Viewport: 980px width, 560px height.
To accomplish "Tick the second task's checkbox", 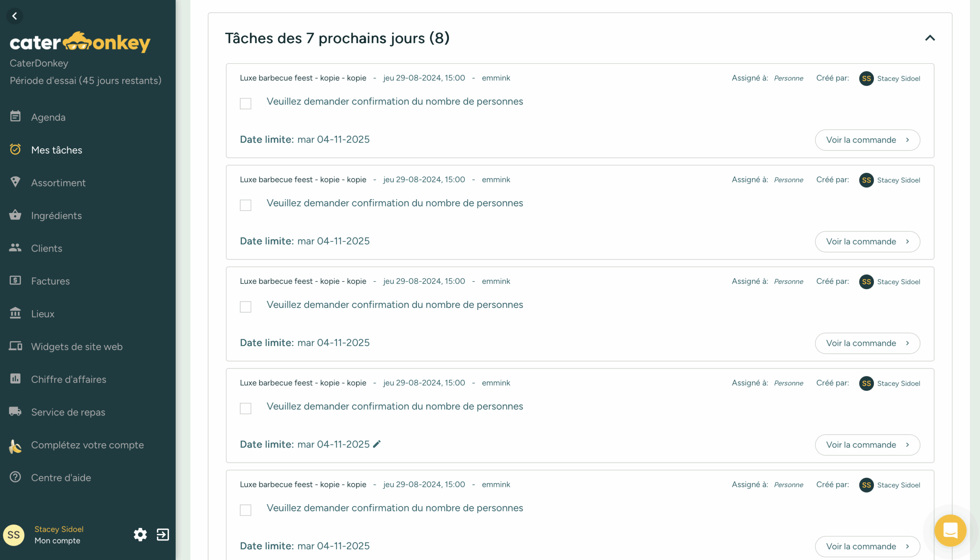I will (x=246, y=205).
